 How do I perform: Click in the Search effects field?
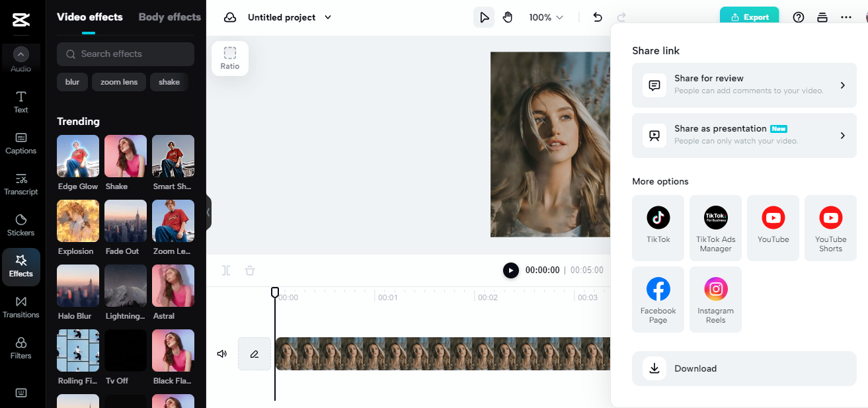[x=126, y=54]
